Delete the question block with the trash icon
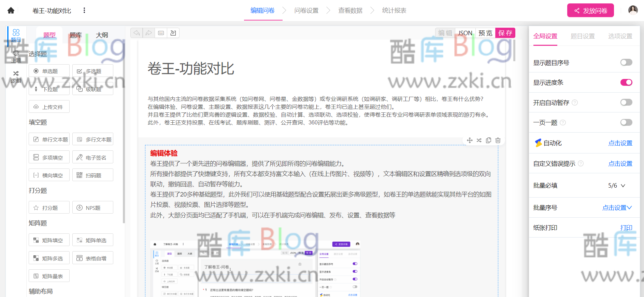The width and height of the screenshot is (644, 297). click(x=498, y=140)
